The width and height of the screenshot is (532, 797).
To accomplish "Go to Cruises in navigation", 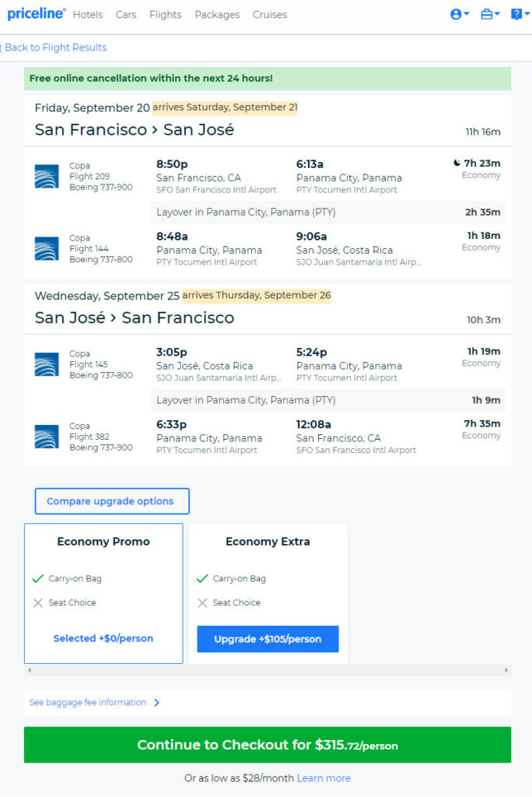I will pyautogui.click(x=269, y=15).
